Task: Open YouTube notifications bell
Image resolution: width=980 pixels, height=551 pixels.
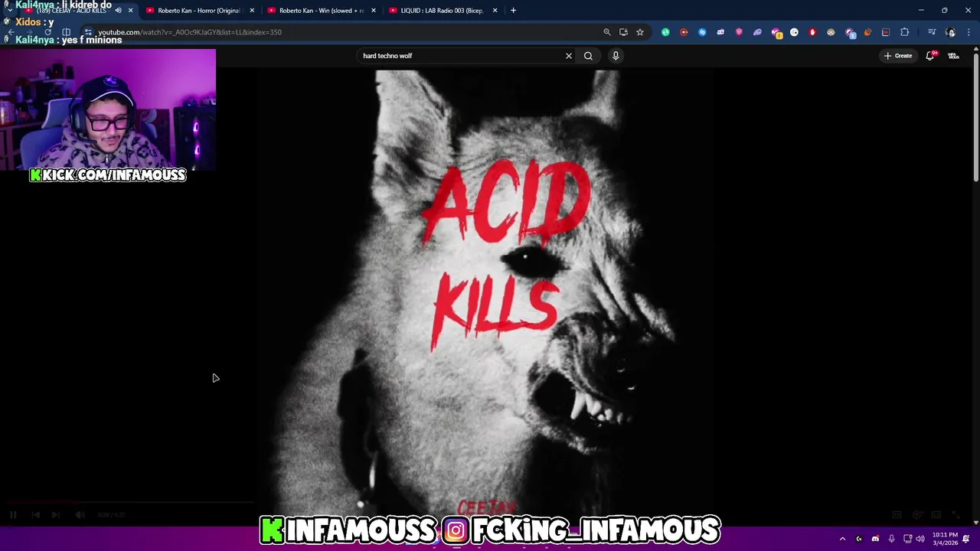Action: [930, 56]
